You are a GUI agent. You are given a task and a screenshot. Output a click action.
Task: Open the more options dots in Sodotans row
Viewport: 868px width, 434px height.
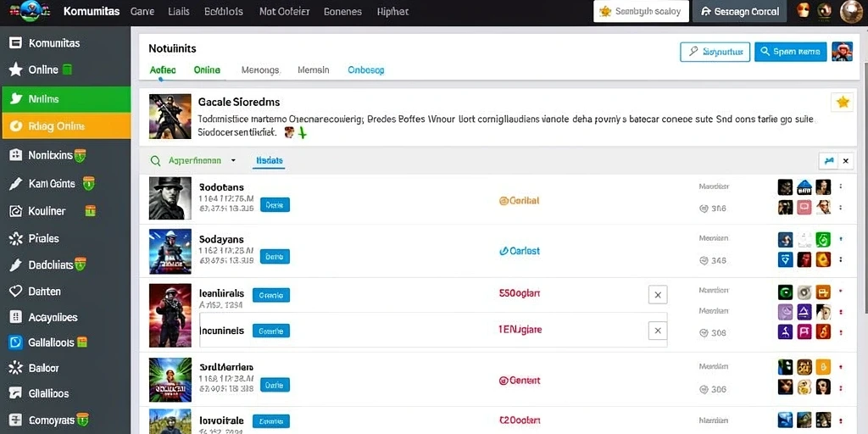pos(841,186)
